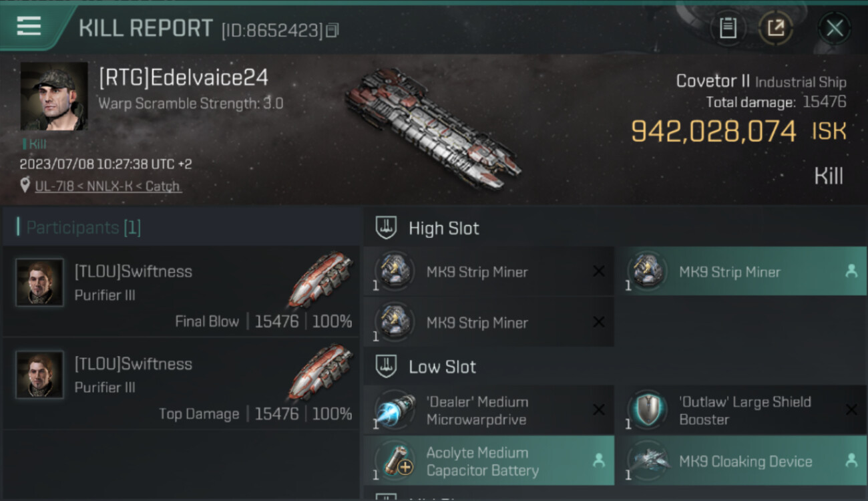
Task: Open the hamburger menu
Action: [29, 26]
